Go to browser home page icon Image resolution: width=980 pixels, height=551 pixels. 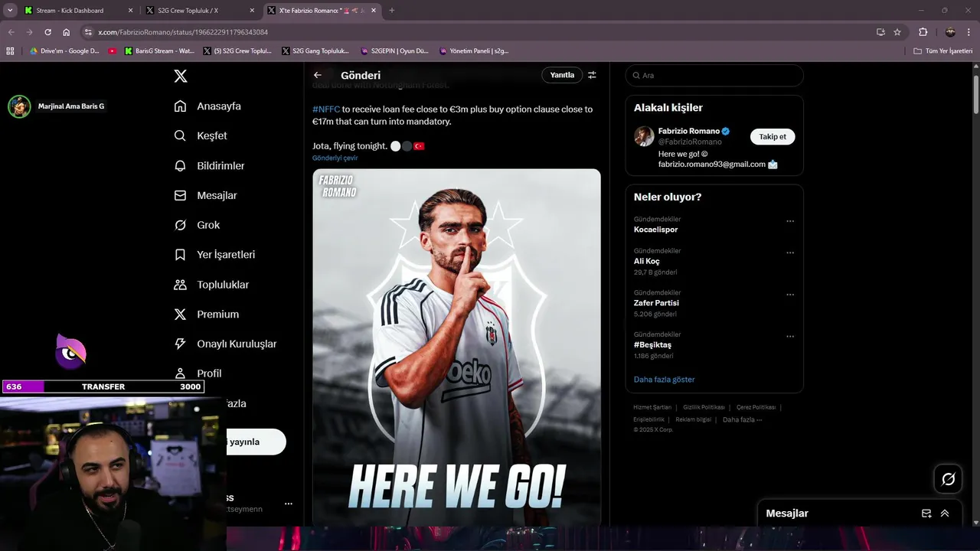(66, 32)
